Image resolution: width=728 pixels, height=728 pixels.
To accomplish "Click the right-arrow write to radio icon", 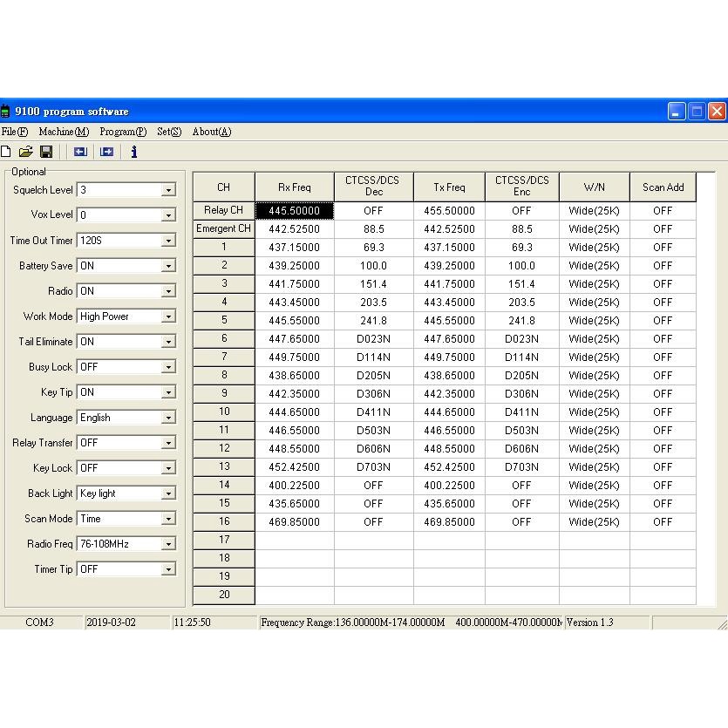I will [x=106, y=152].
